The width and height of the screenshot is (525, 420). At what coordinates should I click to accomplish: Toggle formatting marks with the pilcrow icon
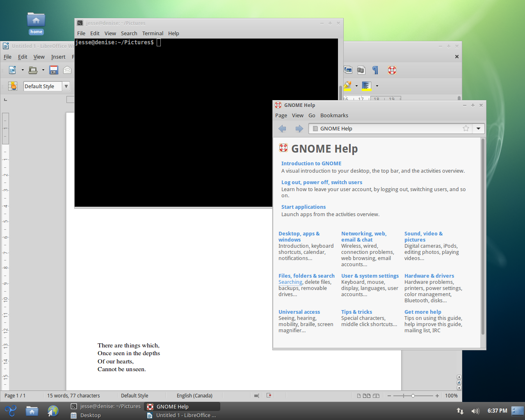click(375, 70)
